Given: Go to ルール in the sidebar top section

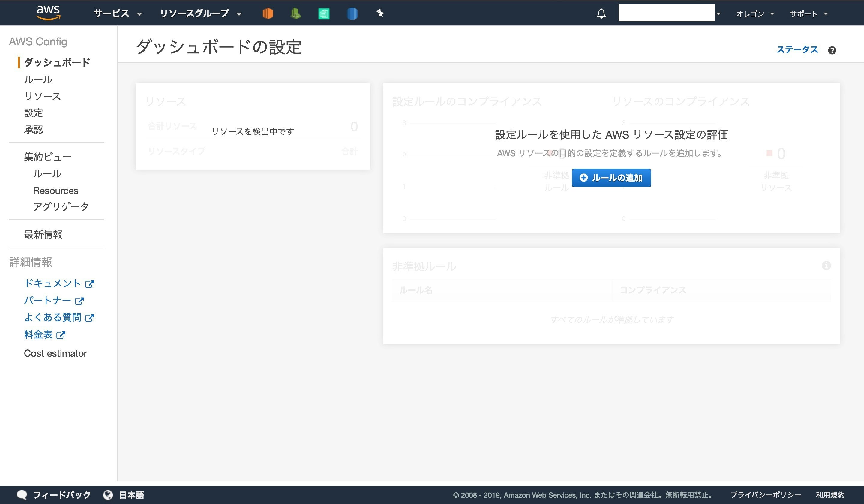Looking at the screenshot, I should coord(38,79).
